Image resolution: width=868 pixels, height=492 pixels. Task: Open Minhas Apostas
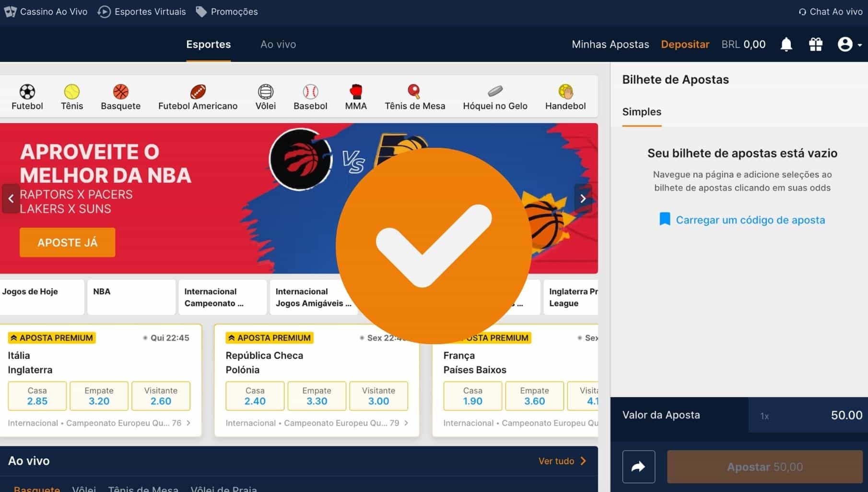coord(610,44)
